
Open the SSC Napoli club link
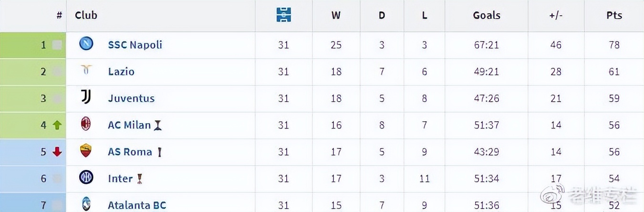coord(135,45)
